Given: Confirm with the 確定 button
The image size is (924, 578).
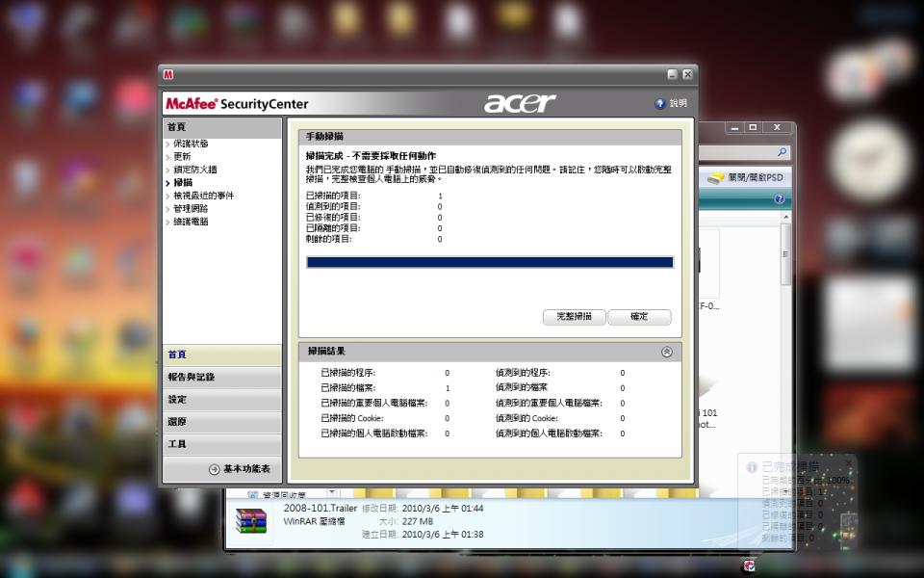Looking at the screenshot, I should click(x=639, y=317).
